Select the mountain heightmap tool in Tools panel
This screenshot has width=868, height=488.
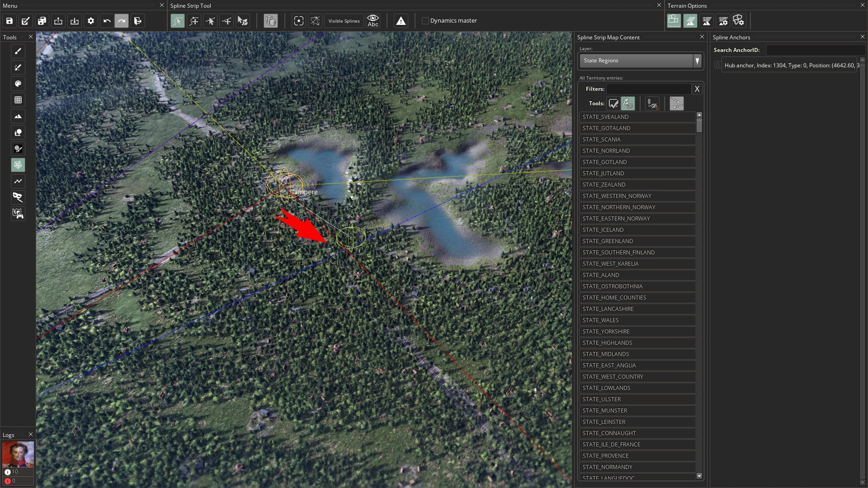[x=18, y=116]
